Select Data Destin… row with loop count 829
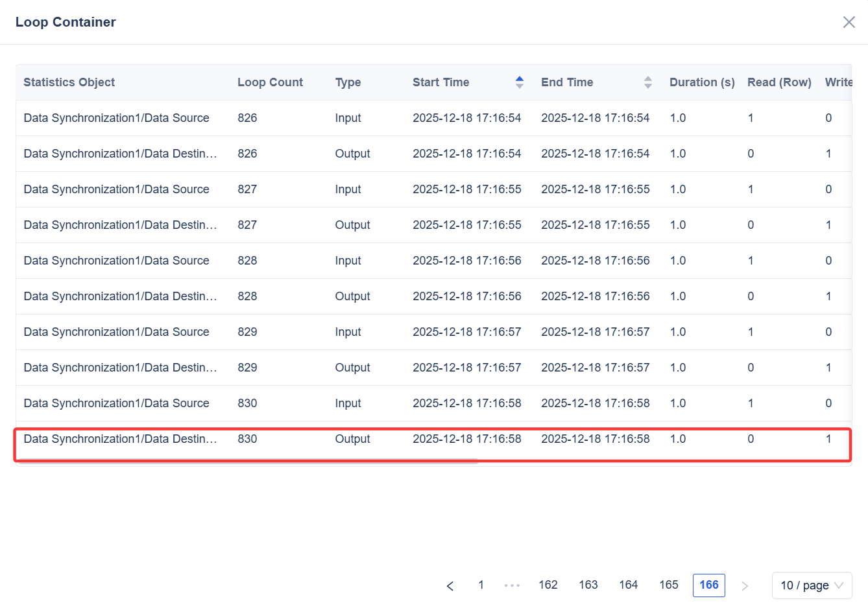Image resolution: width=868 pixels, height=614 pixels. pos(433,368)
